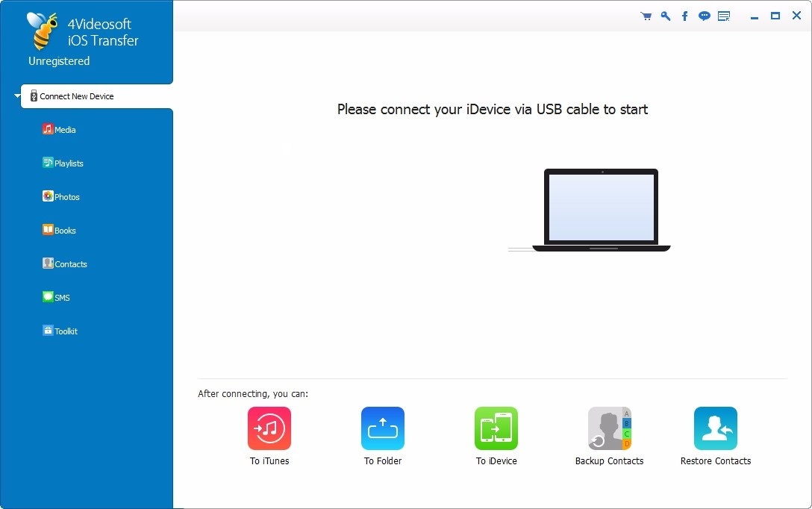
Task: Select the To iTunes transfer icon
Action: click(269, 428)
